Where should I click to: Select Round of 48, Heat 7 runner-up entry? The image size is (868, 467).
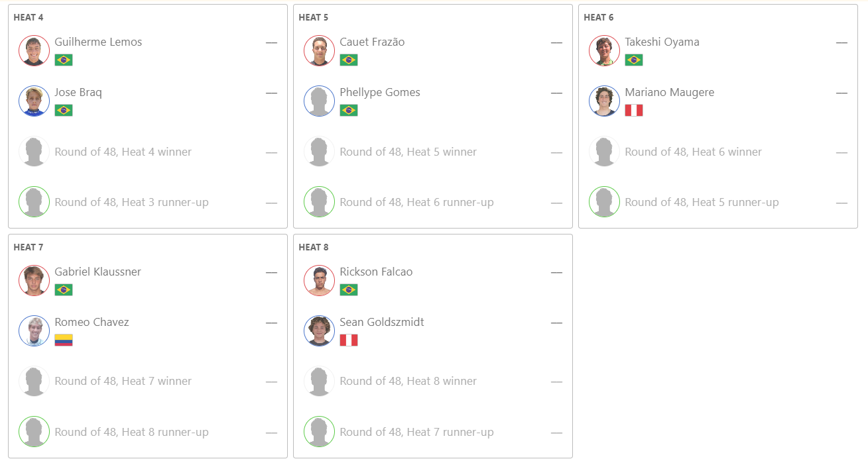(433, 432)
